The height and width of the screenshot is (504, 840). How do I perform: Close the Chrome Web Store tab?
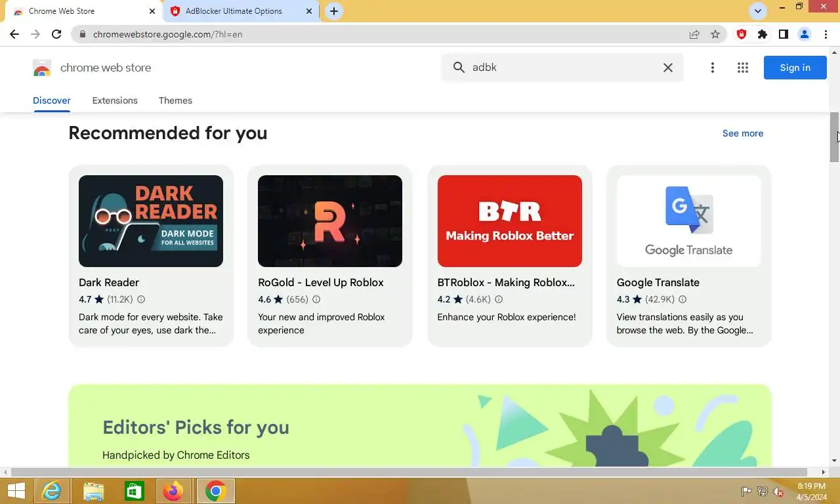coord(152,11)
